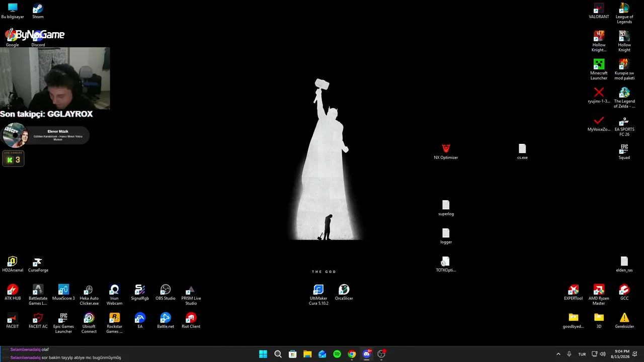The image size is (644, 362).
Task: Open ATK HUB desktop shortcut
Action: coord(13,293)
